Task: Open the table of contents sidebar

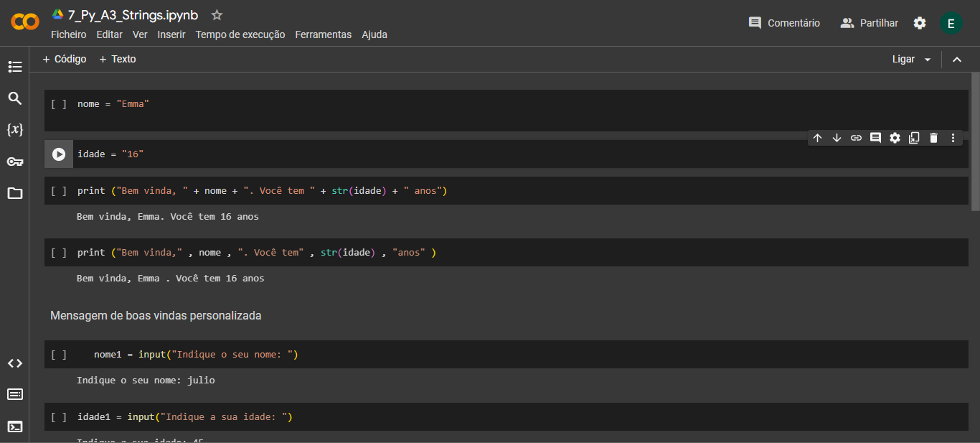Action: click(15, 66)
